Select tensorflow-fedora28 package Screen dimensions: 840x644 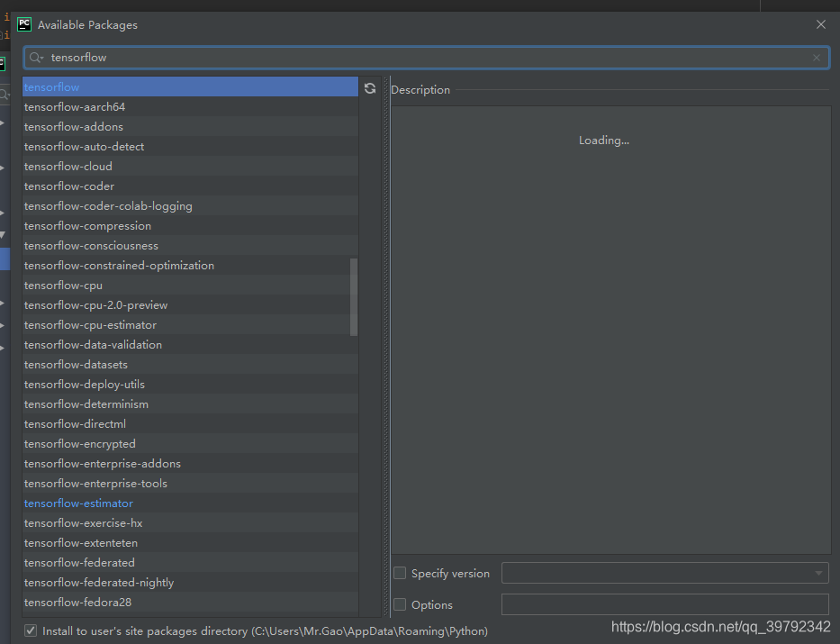(190, 603)
